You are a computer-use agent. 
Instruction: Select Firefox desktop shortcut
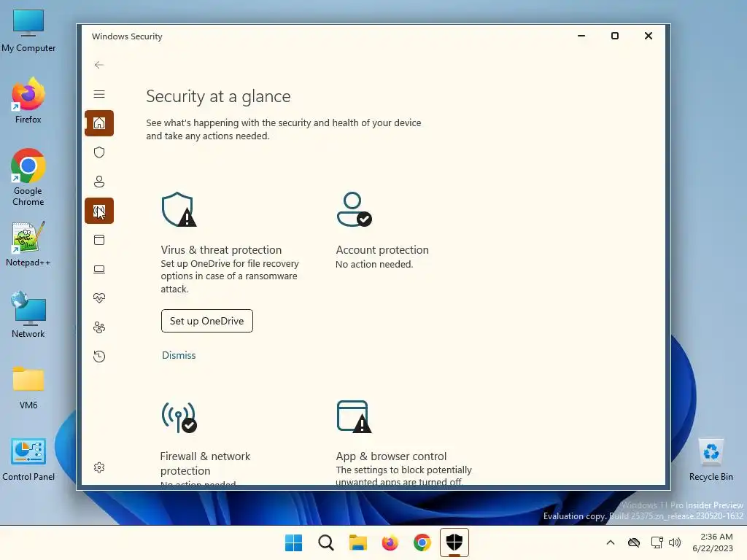28,101
